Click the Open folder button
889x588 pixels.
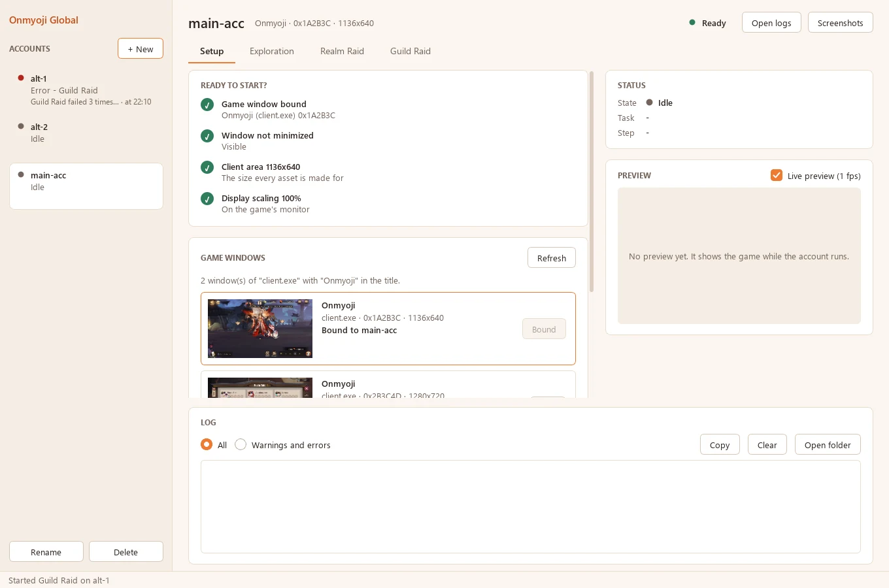[x=828, y=444]
